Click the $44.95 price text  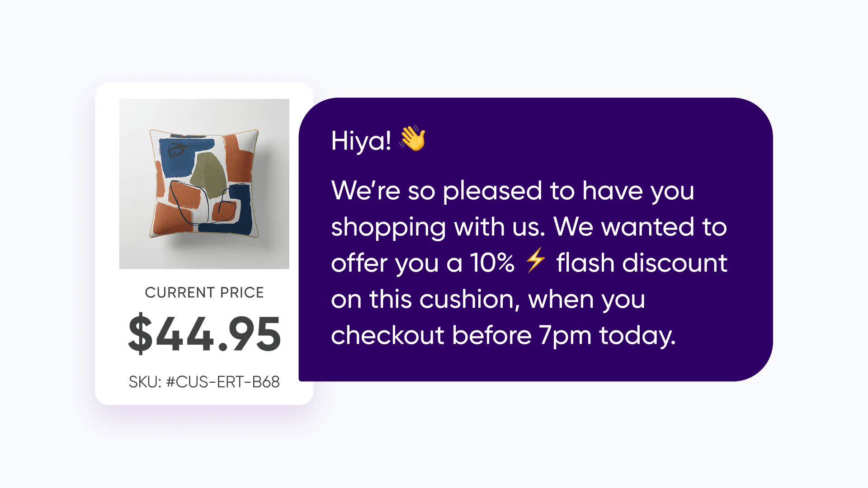pyautogui.click(x=204, y=333)
